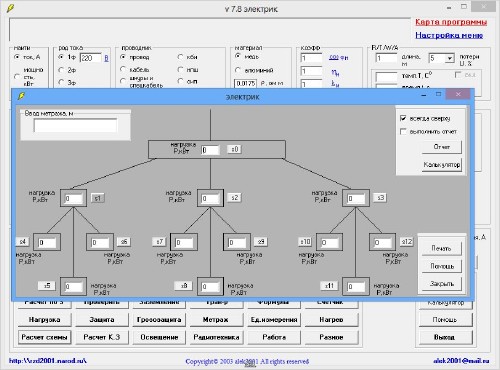Enable the 'выполнить отчет' checkbox

[403, 132]
